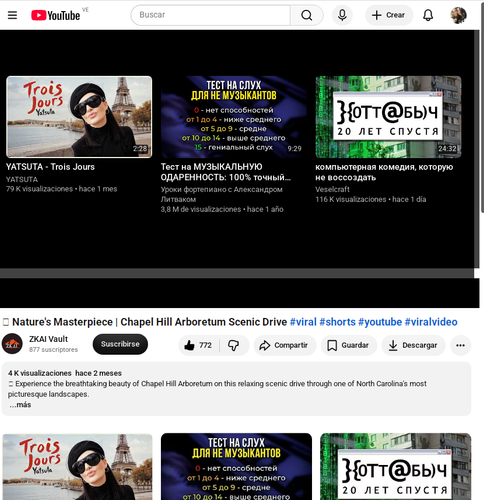
Task: Play end-screen Hottabych 20 years later thumbnail
Action: click(388, 117)
